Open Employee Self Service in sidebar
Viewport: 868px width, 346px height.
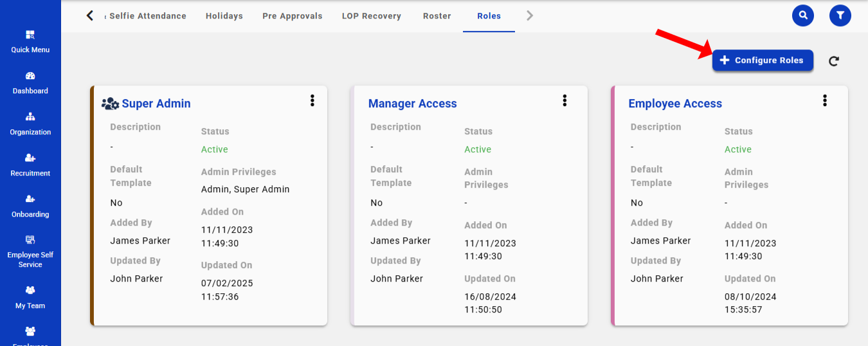coord(30,251)
